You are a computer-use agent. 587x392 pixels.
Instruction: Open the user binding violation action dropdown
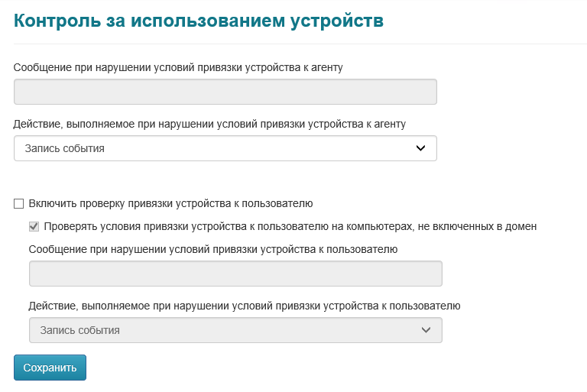point(235,330)
